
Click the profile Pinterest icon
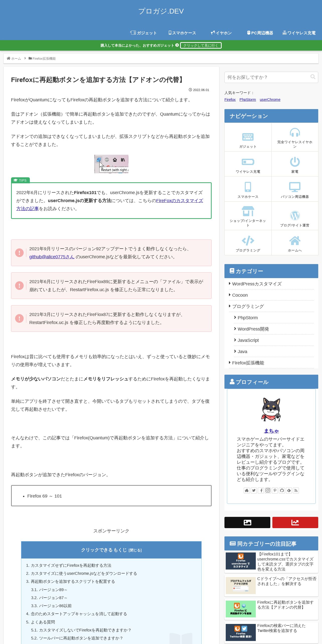click(x=275, y=491)
